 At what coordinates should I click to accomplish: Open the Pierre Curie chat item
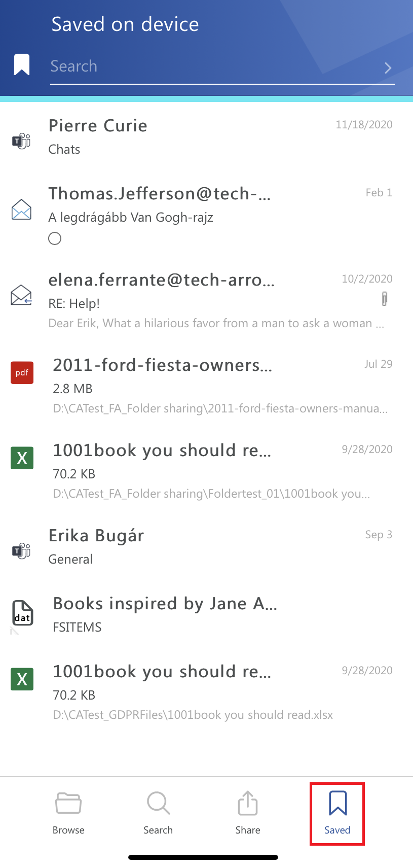coord(203,136)
